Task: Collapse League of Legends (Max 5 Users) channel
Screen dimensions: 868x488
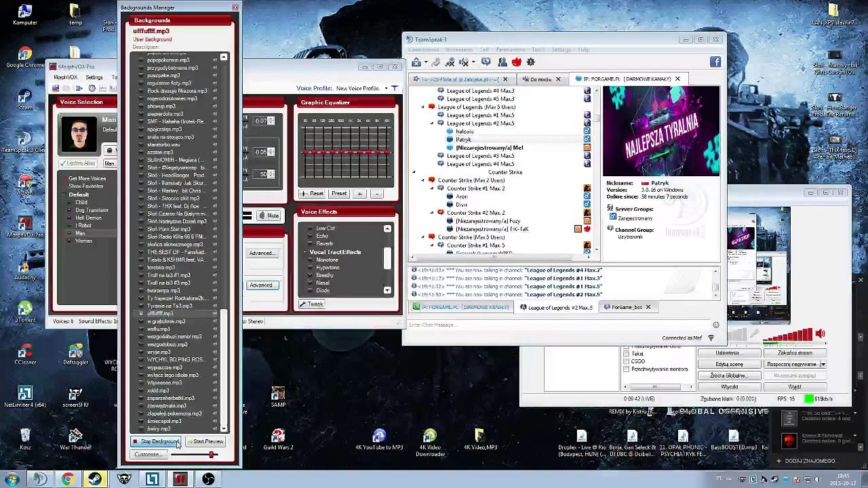Action: pos(422,107)
